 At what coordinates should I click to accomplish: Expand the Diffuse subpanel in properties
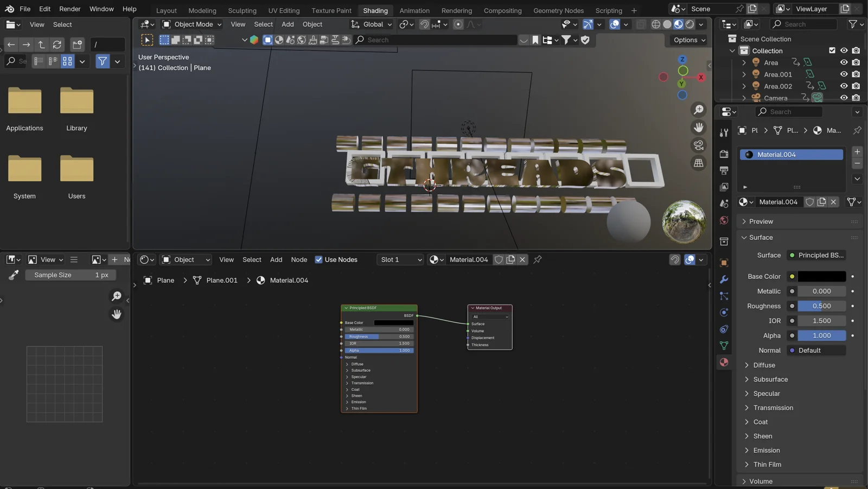point(747,365)
